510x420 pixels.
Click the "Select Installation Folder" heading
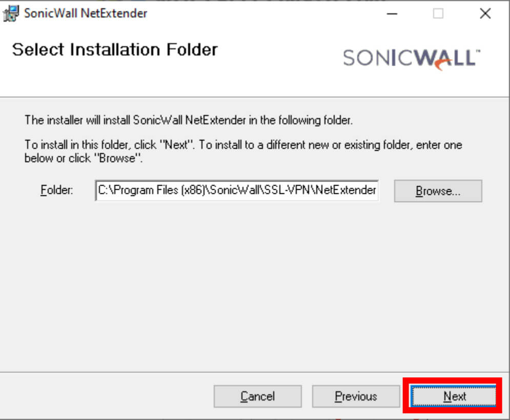click(115, 50)
